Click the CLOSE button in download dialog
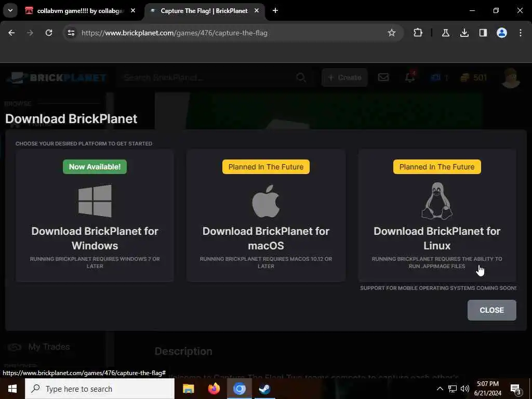The width and height of the screenshot is (532, 399). (x=491, y=310)
